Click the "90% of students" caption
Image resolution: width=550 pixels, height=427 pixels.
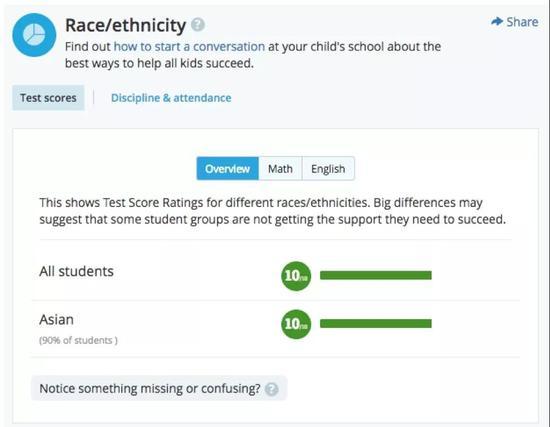79,340
